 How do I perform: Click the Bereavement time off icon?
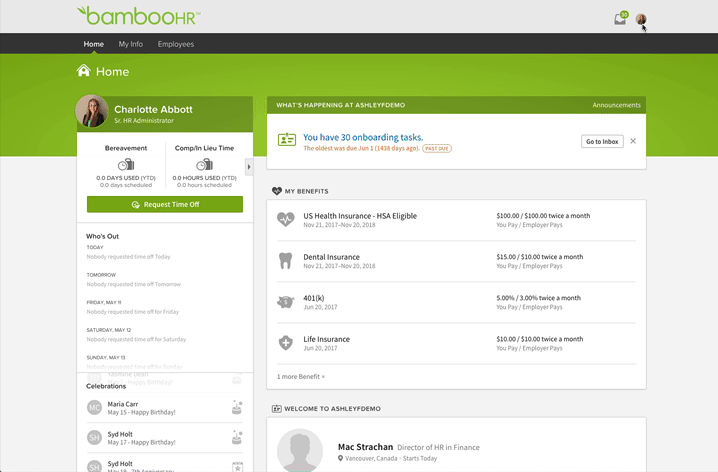pyautogui.click(x=126, y=164)
